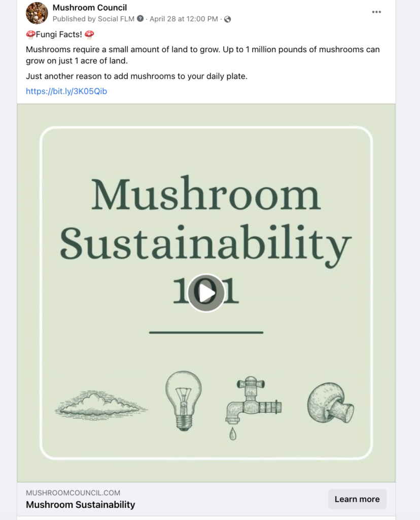Click the question mark icon beside Social FLM
The height and width of the screenshot is (520, 420).
click(x=141, y=19)
